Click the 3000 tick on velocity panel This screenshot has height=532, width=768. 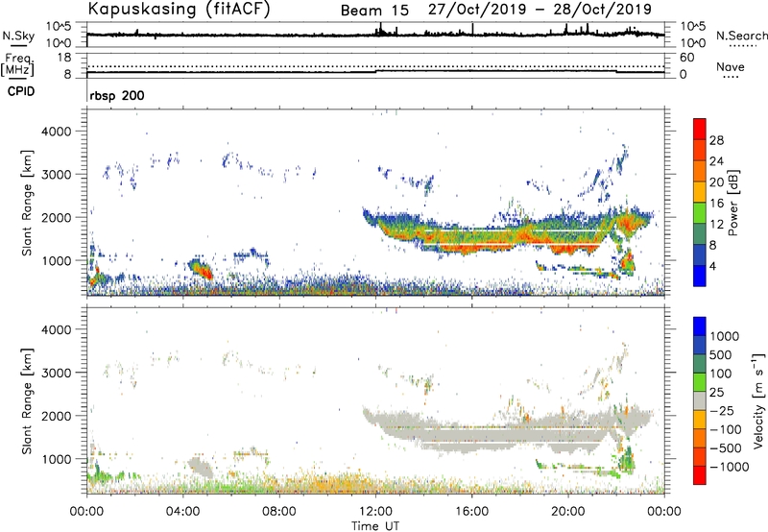point(56,373)
